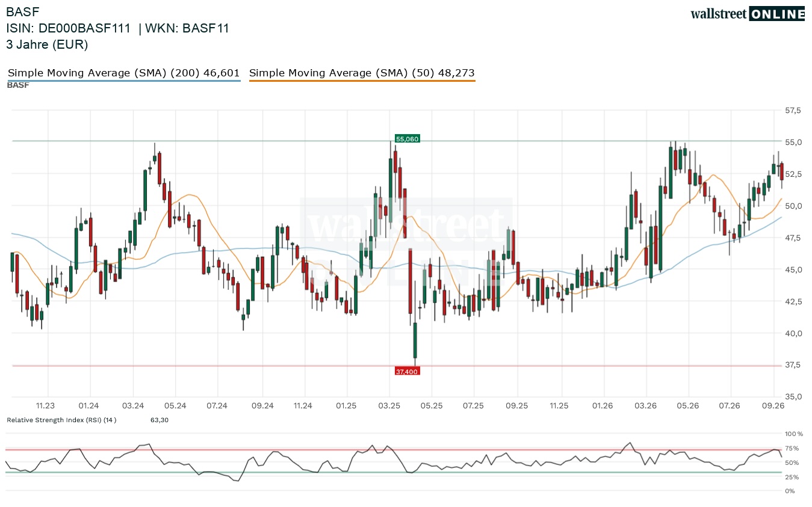Click the 47,5 price axis label
This screenshot has height=507, width=812.
click(793, 238)
